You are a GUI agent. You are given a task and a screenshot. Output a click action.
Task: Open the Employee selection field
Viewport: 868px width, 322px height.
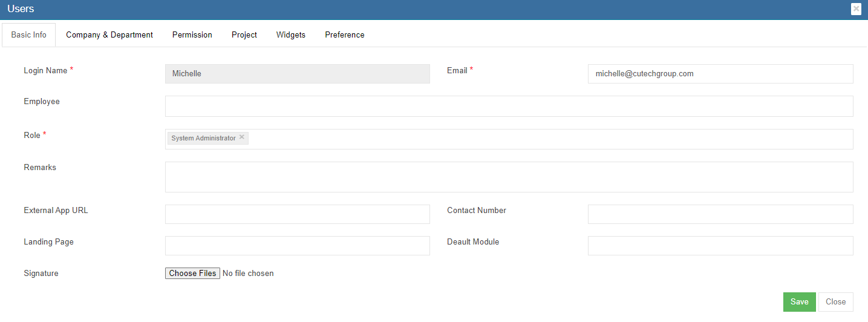click(x=509, y=106)
